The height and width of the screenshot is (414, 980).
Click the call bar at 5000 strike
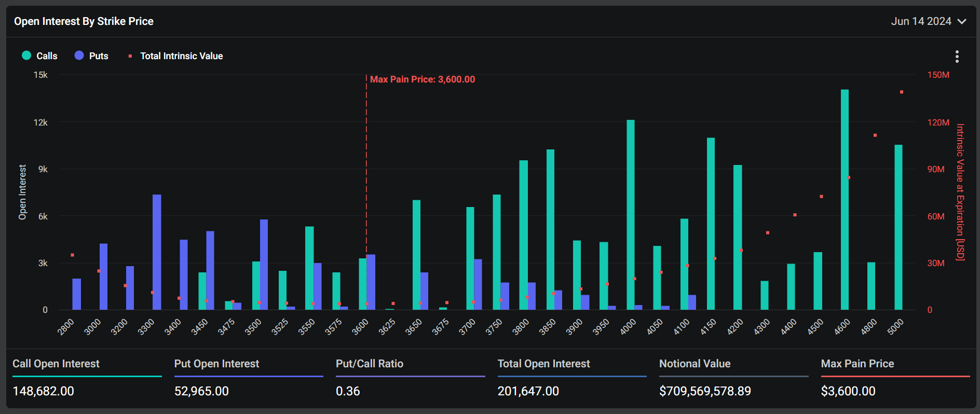tap(898, 227)
